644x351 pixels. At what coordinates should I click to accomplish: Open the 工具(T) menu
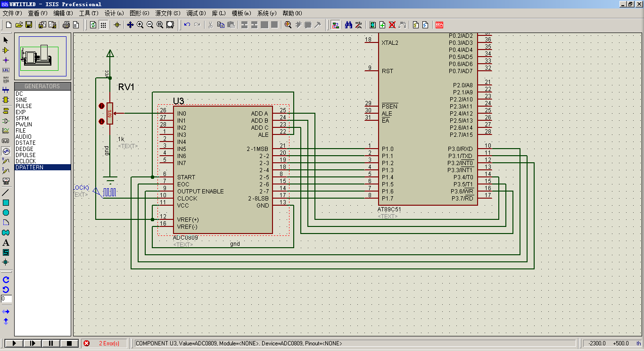pyautogui.click(x=89, y=13)
